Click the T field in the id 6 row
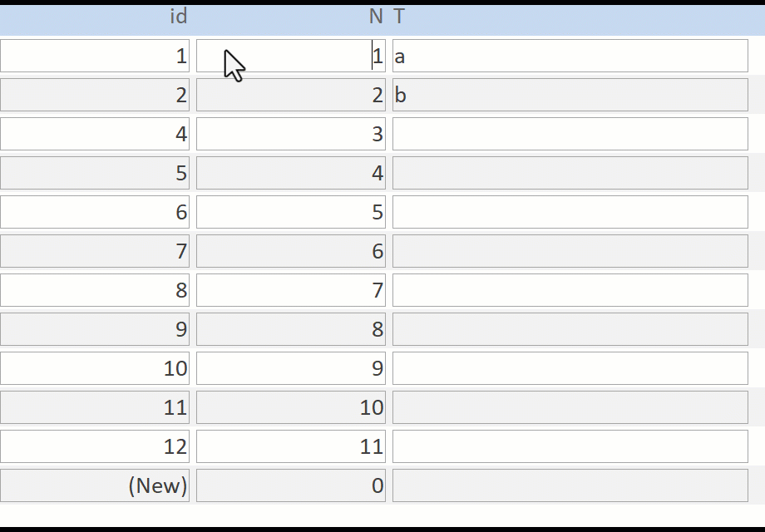Screen dimensions: 765x532 pos(570,212)
